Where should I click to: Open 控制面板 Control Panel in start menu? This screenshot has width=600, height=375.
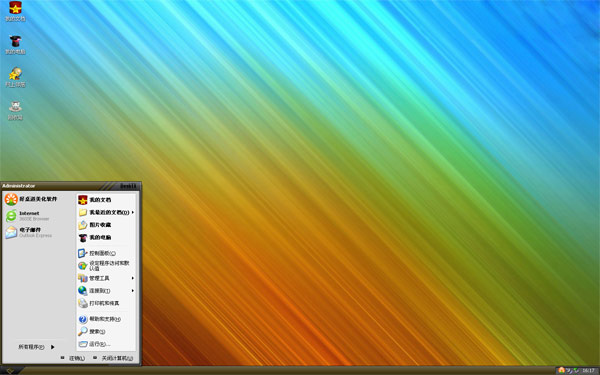(97, 253)
